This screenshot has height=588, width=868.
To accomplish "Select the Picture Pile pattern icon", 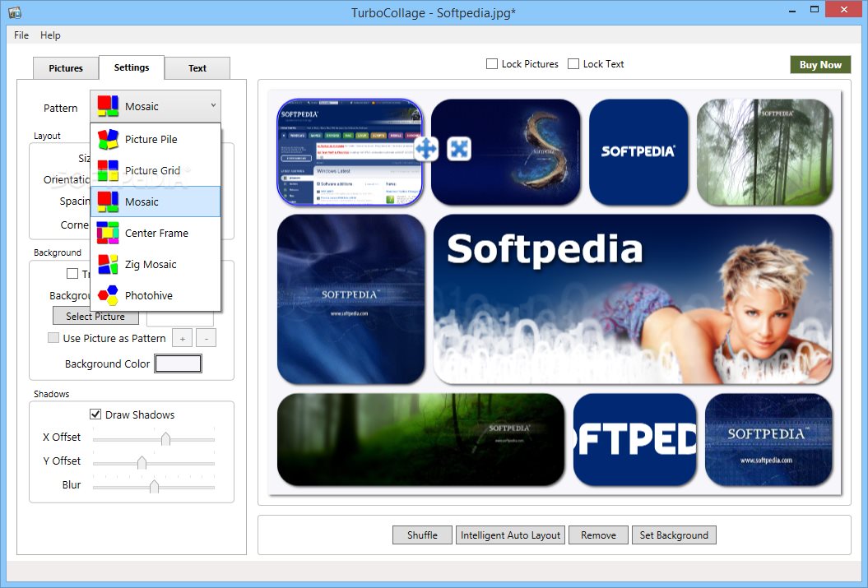I will coord(108,140).
